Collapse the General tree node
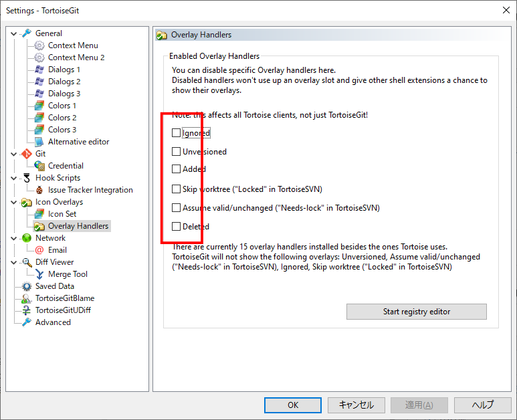Screen dimensions: 517x420 (14, 33)
